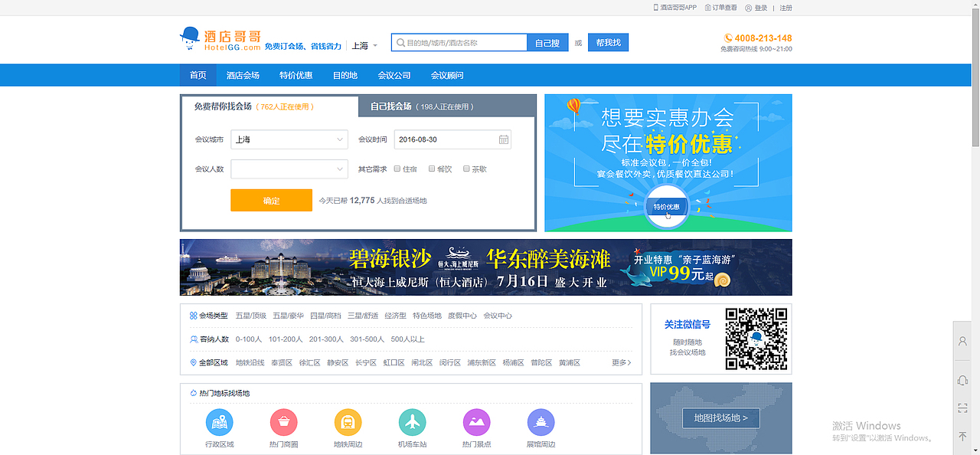Tick the 茶歇 tea break checkbox

(465, 169)
